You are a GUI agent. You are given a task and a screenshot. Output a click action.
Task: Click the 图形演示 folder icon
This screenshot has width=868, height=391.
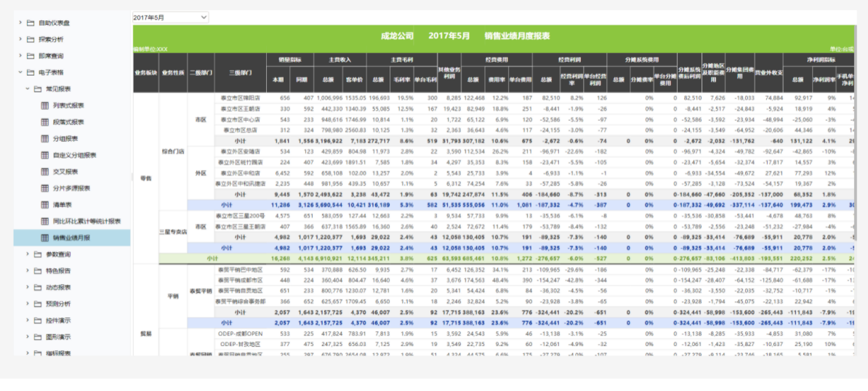pyautogui.click(x=37, y=336)
